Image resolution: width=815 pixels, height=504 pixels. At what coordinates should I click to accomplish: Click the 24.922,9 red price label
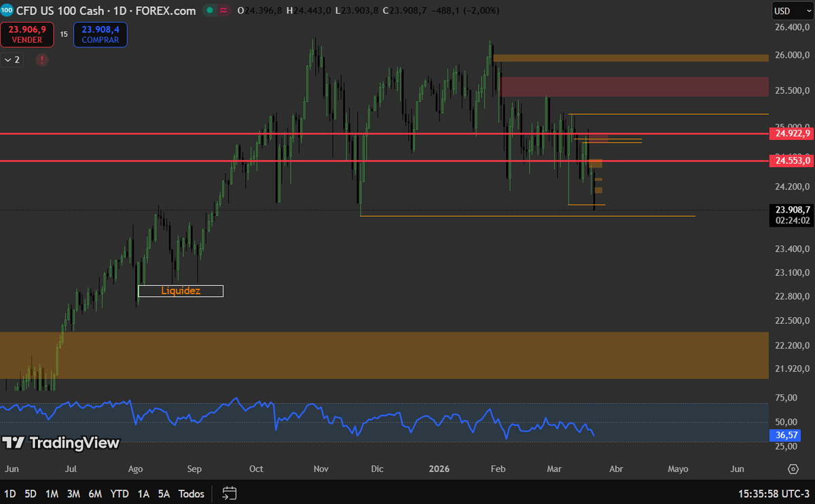coord(792,133)
